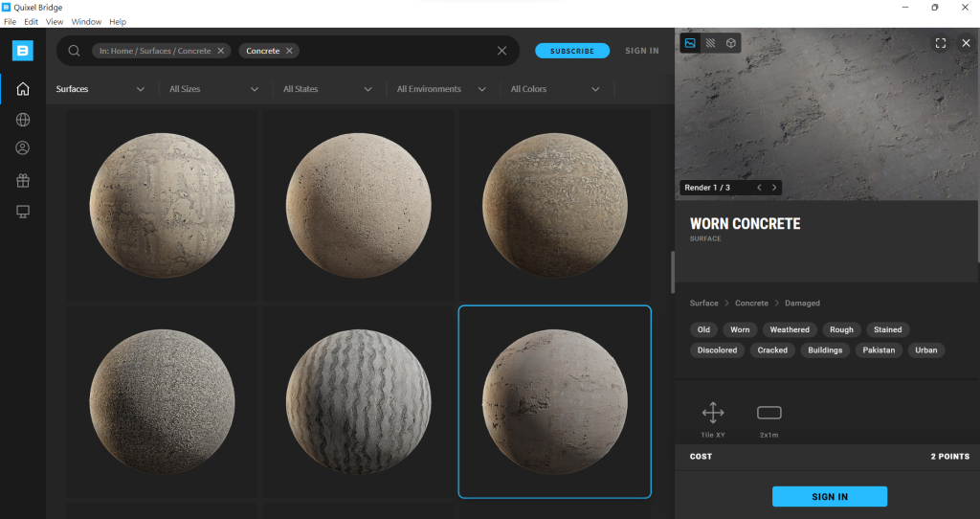Remove the 'Concrete' search tag
This screenshot has height=519, width=980.
click(289, 51)
